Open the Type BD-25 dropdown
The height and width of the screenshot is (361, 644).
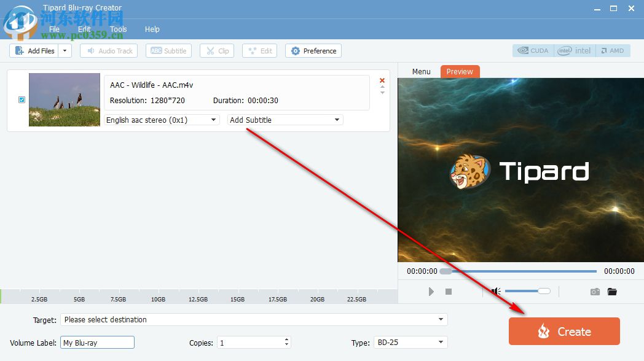tap(439, 342)
